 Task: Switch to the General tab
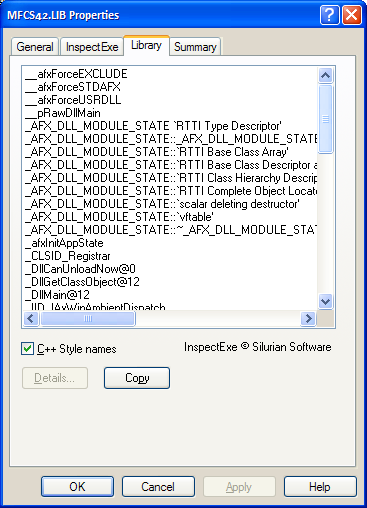click(35, 47)
